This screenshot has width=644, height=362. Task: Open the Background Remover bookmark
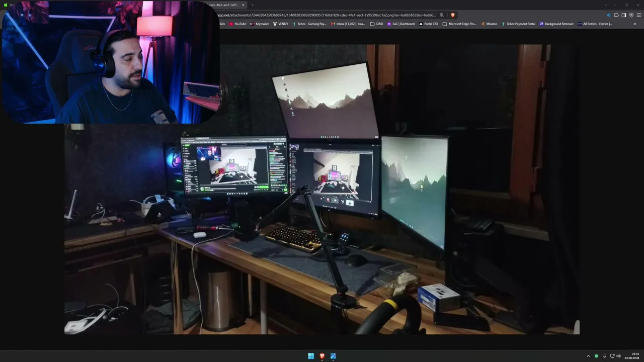(556, 24)
